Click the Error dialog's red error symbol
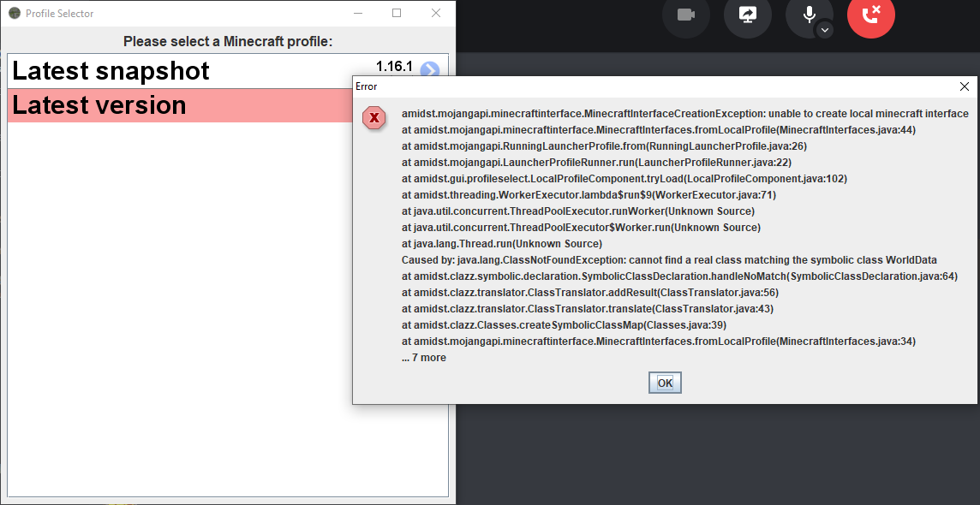Image resolution: width=980 pixels, height=505 pixels. pos(374,118)
